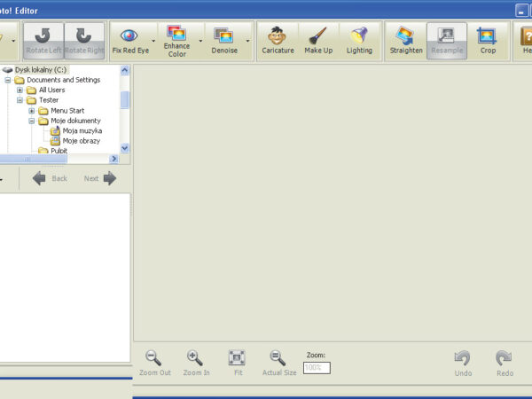Expand the All Users folder

click(x=20, y=90)
